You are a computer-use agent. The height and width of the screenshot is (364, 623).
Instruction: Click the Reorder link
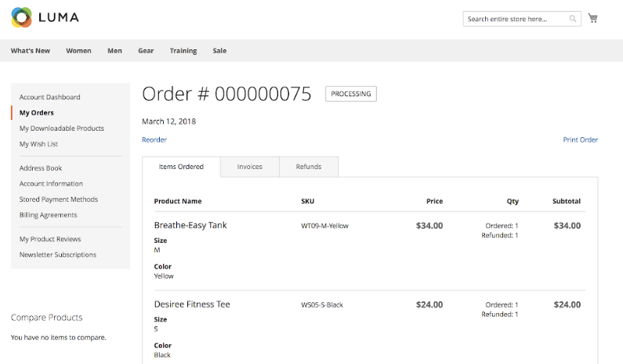(x=154, y=140)
